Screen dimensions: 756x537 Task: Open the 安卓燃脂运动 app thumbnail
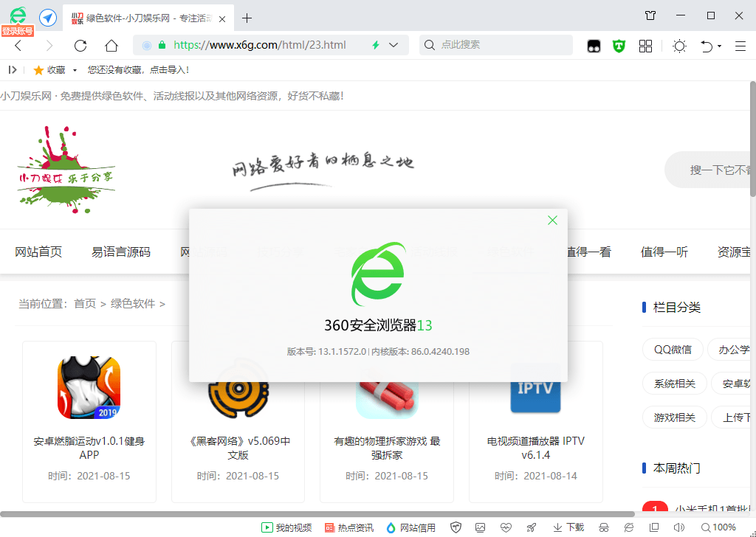(x=89, y=388)
